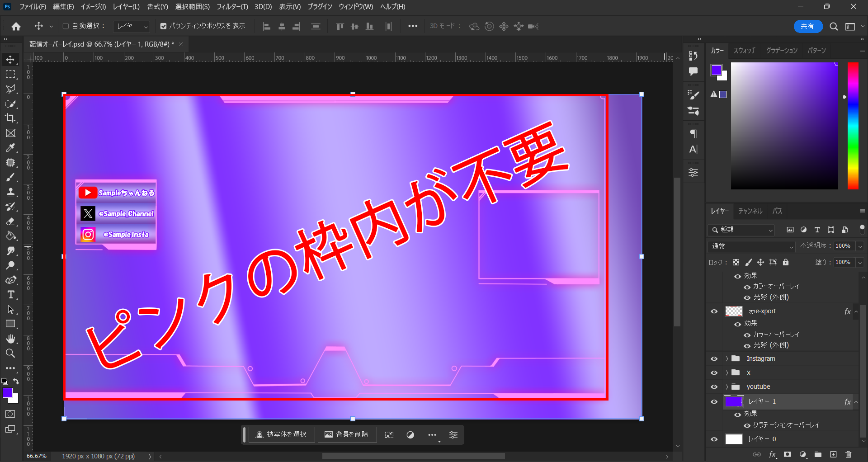Hide the youtube group
This screenshot has height=462, width=868.
click(714, 387)
